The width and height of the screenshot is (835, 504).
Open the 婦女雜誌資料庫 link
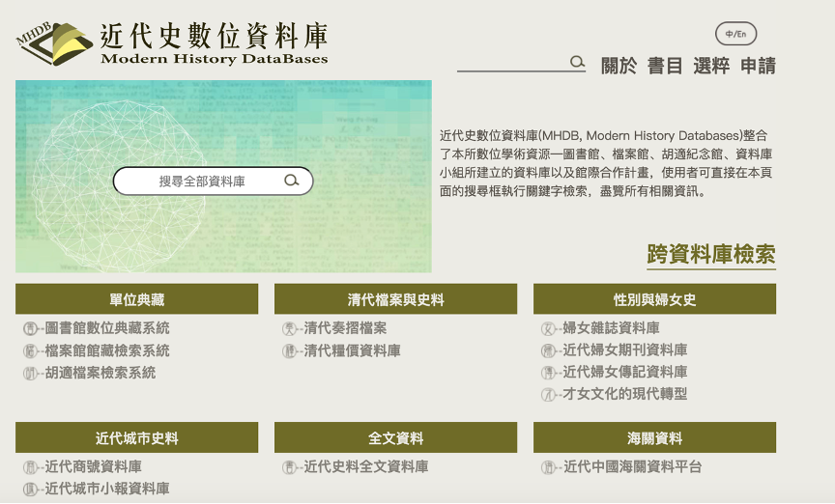tap(611, 328)
